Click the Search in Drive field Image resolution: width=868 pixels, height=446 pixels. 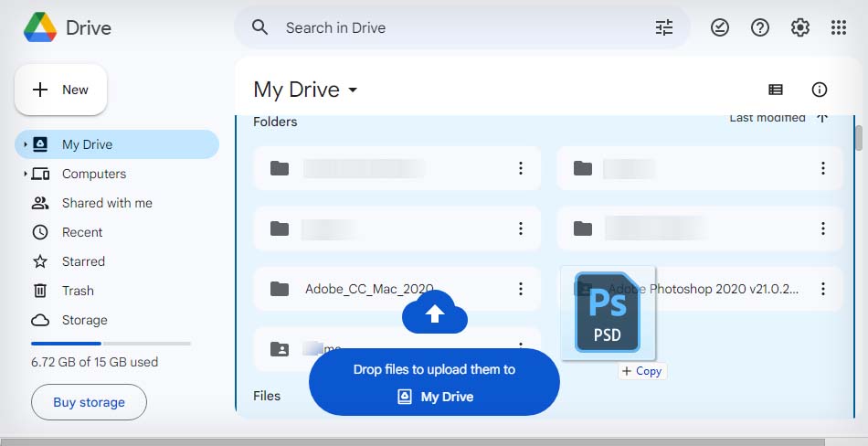(457, 27)
